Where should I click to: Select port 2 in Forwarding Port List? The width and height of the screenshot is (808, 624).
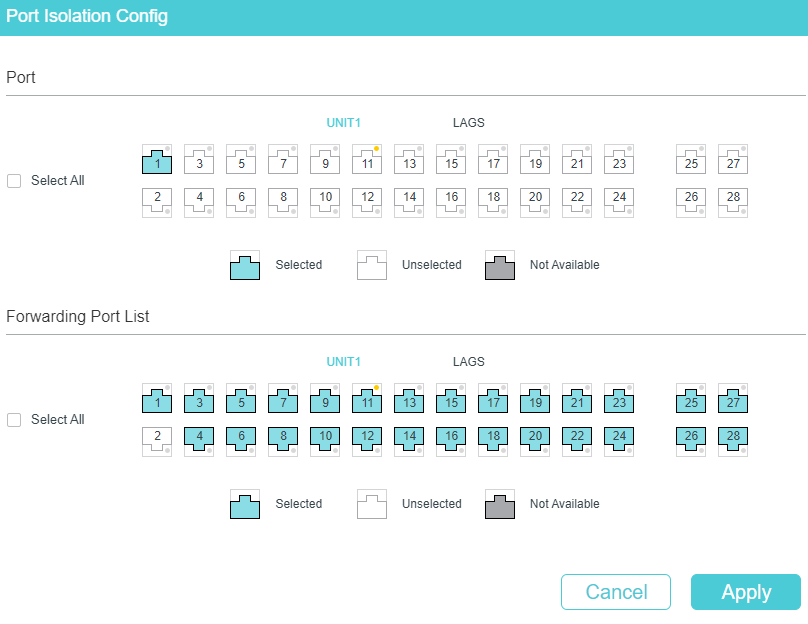click(x=157, y=441)
